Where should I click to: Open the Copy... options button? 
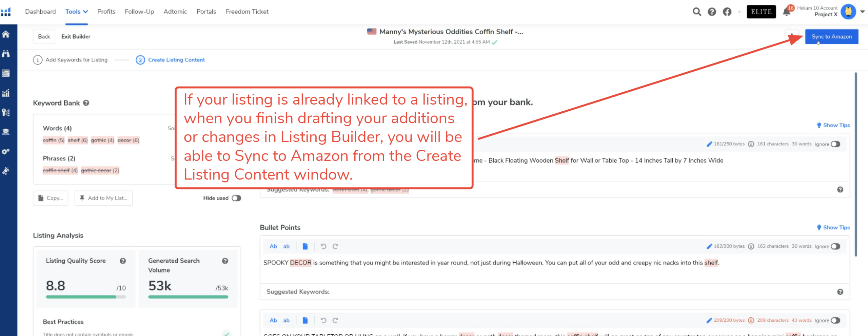[51, 198]
